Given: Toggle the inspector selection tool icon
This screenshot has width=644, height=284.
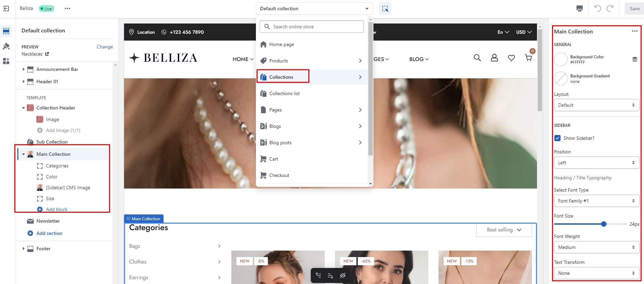Looking at the screenshot, I should point(385,9).
